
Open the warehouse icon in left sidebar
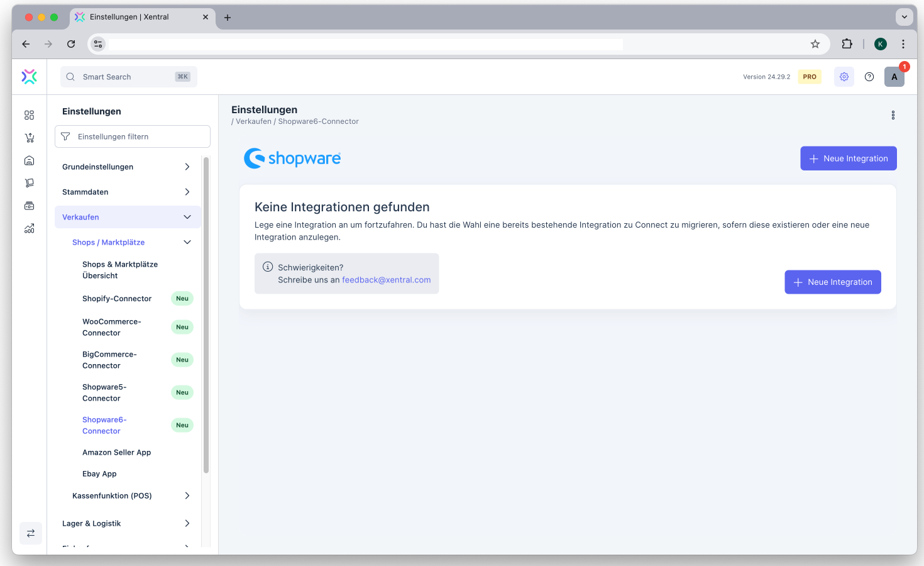[29, 160]
